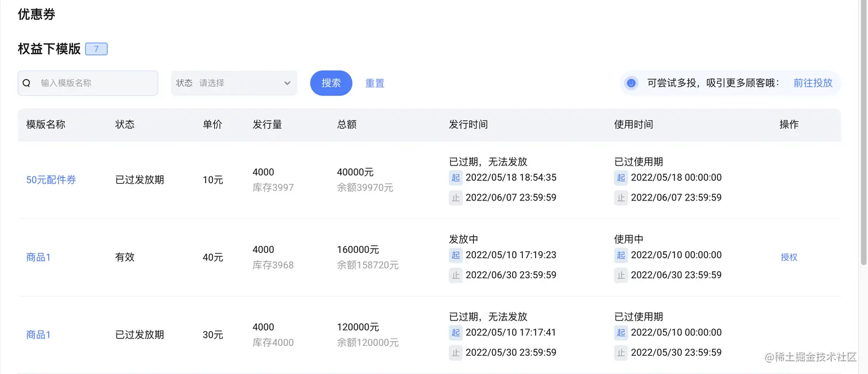Open the 50元配件券 template link

pyautogui.click(x=51, y=180)
